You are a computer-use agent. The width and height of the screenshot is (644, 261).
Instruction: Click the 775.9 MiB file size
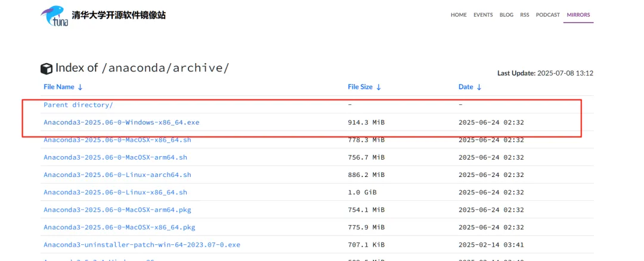tap(366, 227)
